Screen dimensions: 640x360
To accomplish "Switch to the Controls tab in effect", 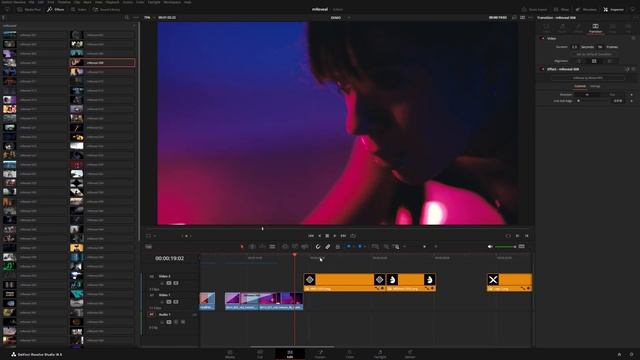I will point(580,86).
